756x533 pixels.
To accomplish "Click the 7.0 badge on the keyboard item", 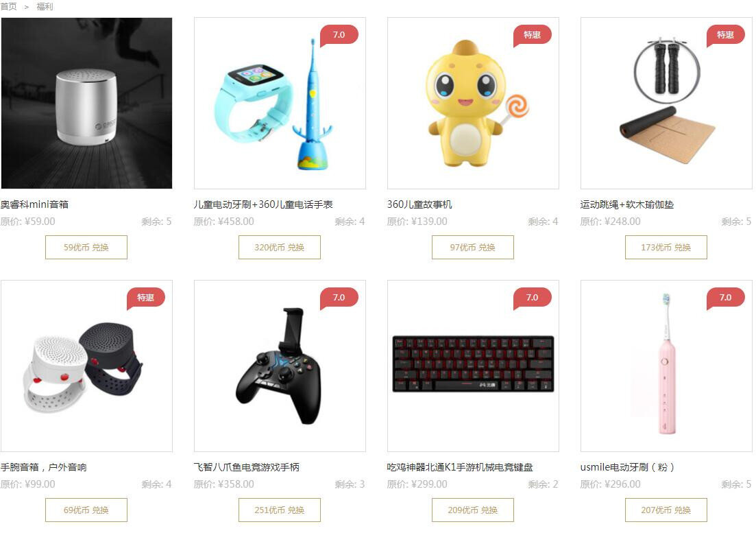I will pyautogui.click(x=533, y=298).
